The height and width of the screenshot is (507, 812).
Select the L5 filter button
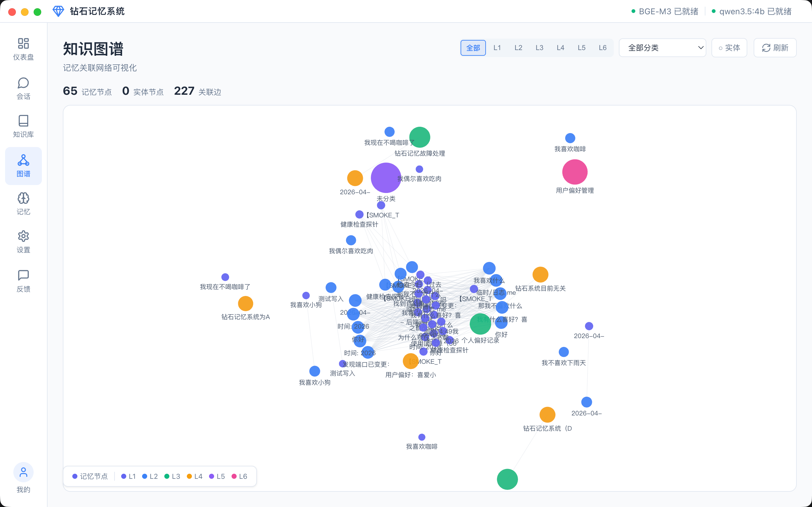click(581, 48)
